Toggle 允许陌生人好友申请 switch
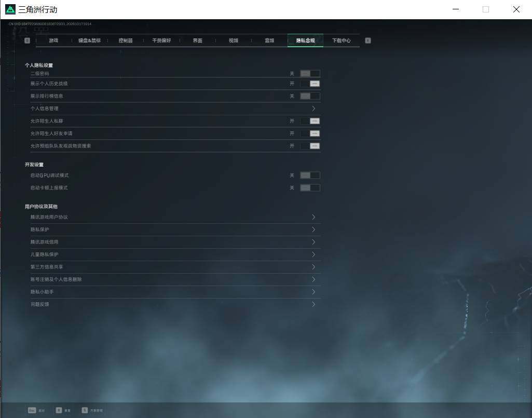 click(x=310, y=133)
